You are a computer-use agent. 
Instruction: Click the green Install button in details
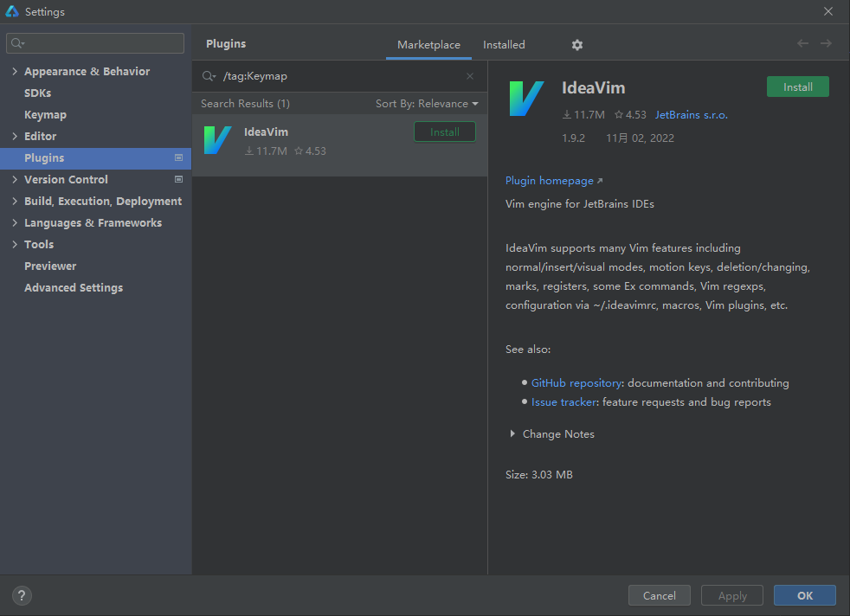click(x=797, y=87)
